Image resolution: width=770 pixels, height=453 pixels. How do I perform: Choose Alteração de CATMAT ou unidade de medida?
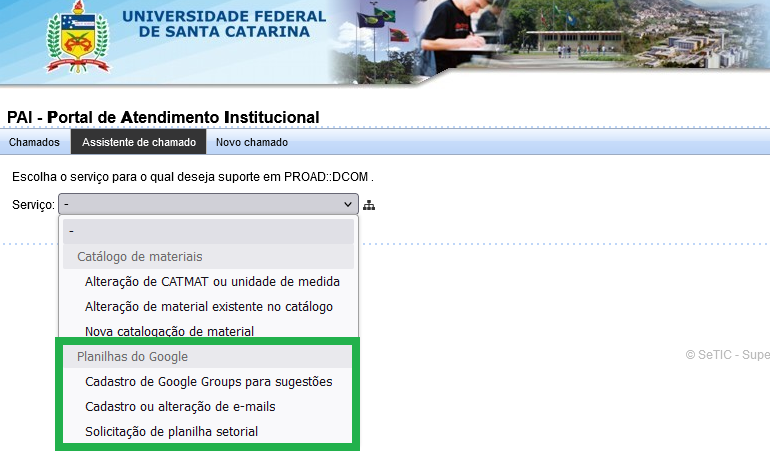[x=212, y=282]
